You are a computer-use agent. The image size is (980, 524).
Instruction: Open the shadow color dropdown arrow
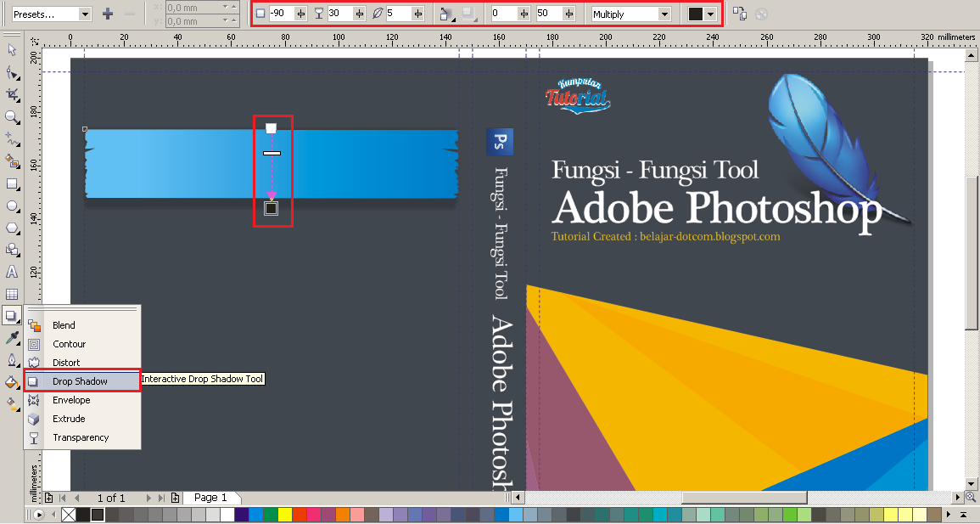click(x=710, y=14)
